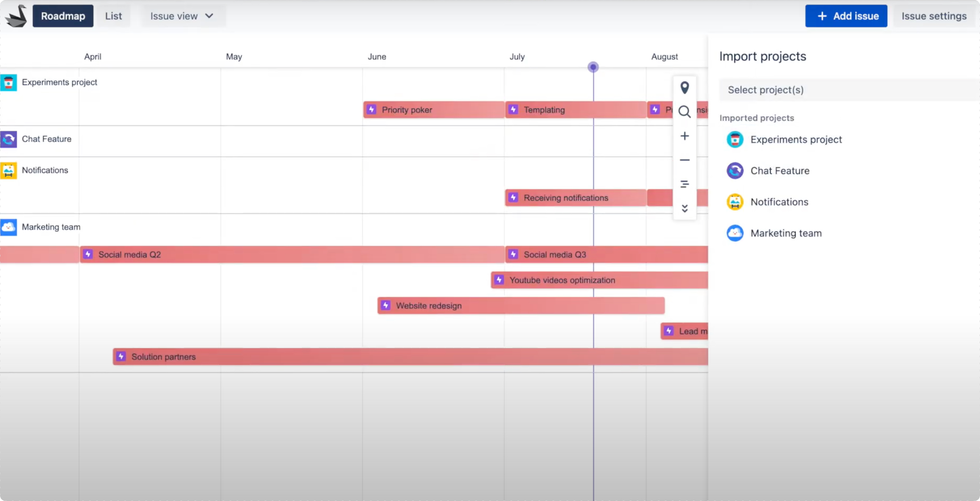Screen dimensions: 980x501
Task: Zoom in with the plus icon
Action: coord(684,136)
